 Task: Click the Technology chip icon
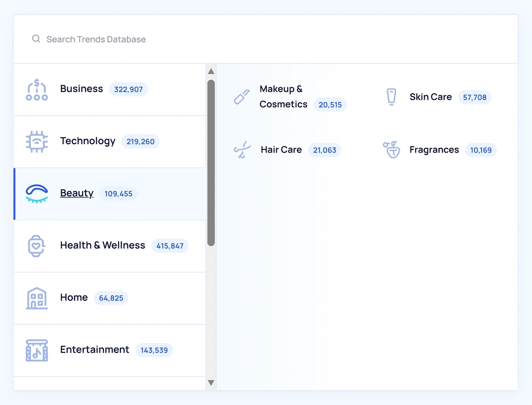tap(37, 142)
